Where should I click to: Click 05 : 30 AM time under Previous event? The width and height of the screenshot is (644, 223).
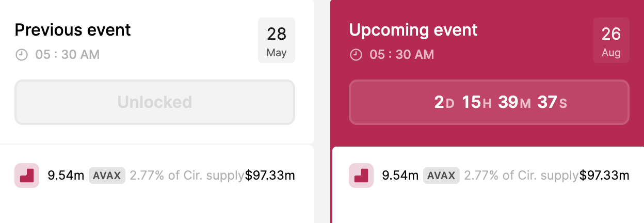(x=68, y=54)
